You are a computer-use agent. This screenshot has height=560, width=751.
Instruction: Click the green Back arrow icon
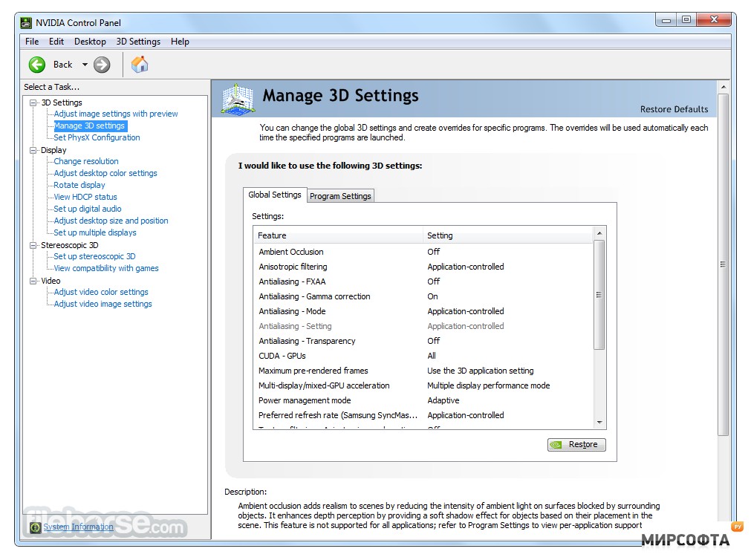coord(37,65)
